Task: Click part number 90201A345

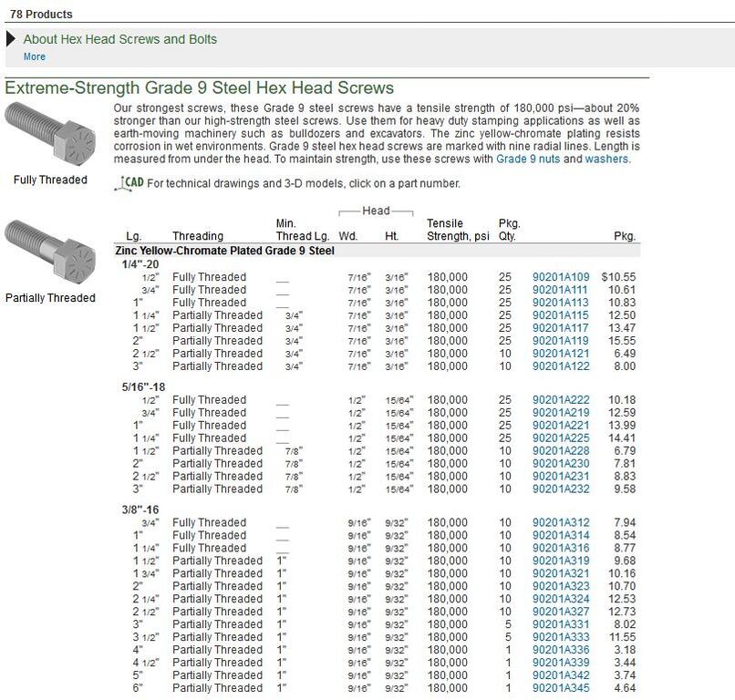Action: [x=561, y=688]
